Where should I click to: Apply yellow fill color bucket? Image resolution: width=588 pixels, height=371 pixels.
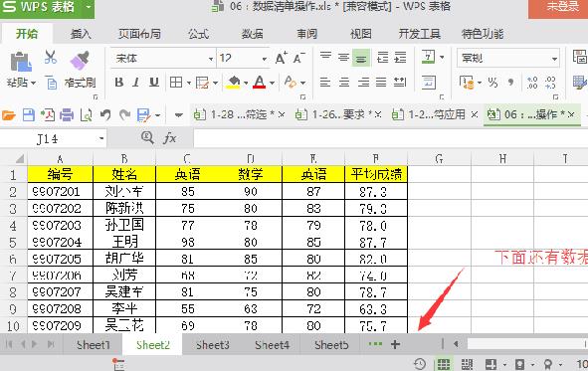point(233,83)
